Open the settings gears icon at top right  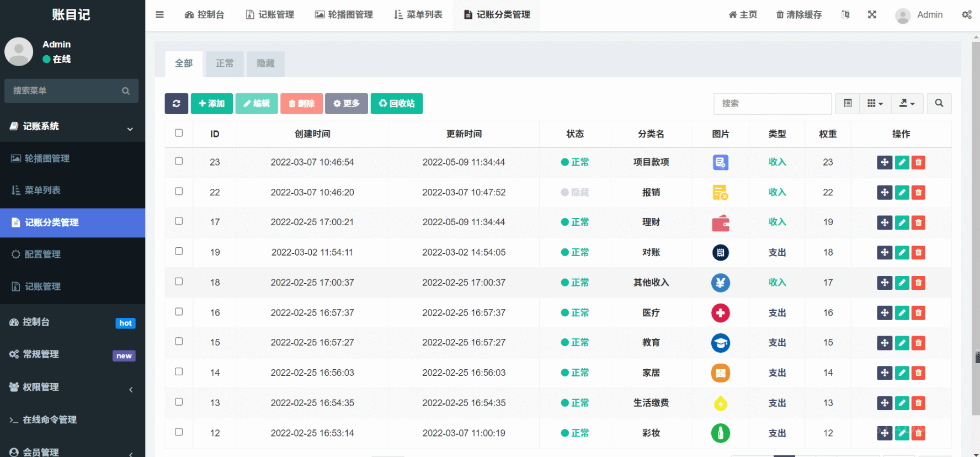(x=967, y=15)
